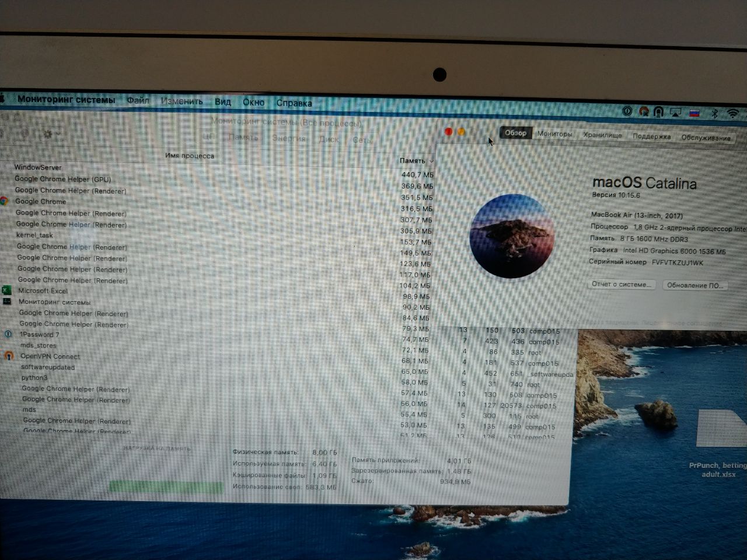
Task: Click the Отчет о системе button
Action: point(621,284)
